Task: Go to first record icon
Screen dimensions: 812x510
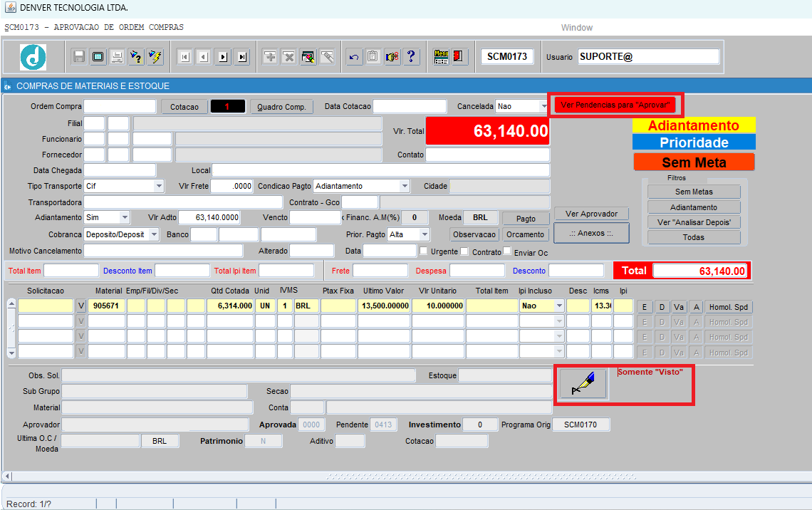Action: pyautogui.click(x=185, y=56)
